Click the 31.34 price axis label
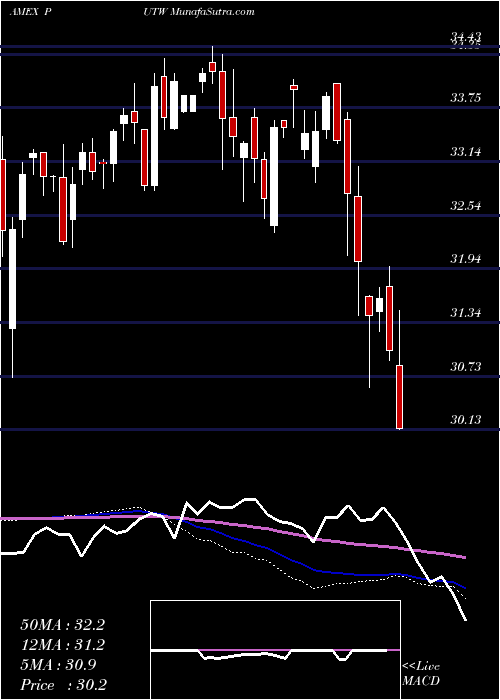This screenshot has width=500, height=700. [x=466, y=312]
